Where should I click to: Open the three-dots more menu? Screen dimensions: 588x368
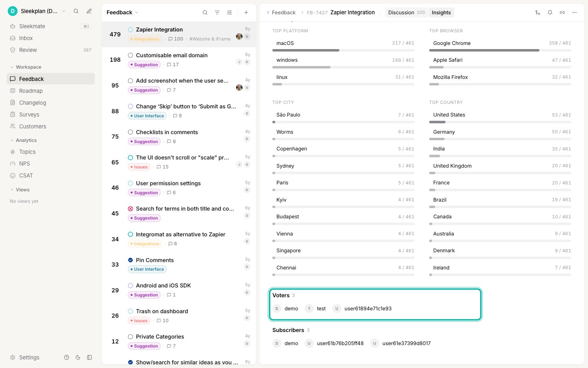[x=575, y=13]
